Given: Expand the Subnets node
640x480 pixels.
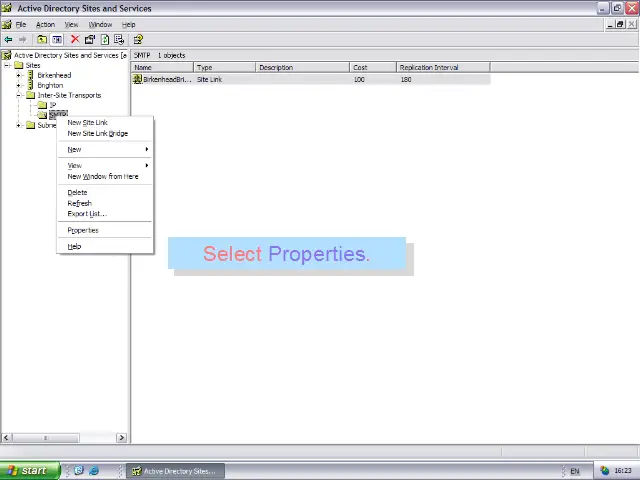Looking at the screenshot, I should [x=18, y=125].
